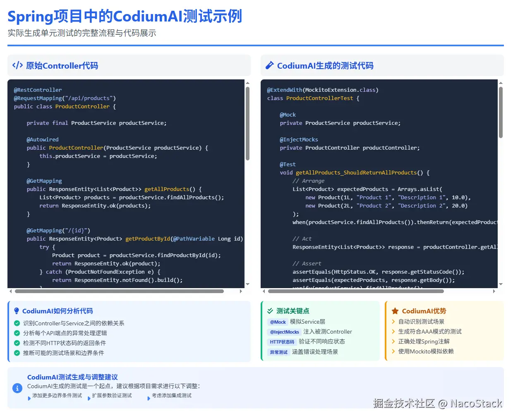Click the text 自动识别测试场景
The height and width of the screenshot is (420, 513).
(x=421, y=322)
